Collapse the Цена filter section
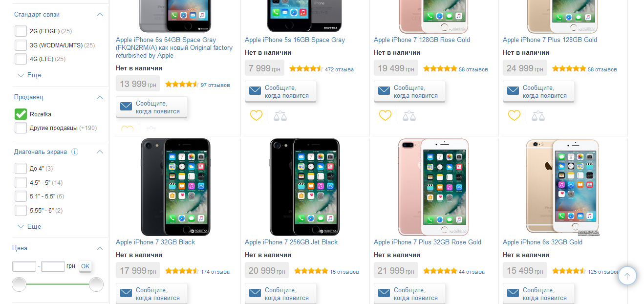The image size is (644, 304). (100, 248)
